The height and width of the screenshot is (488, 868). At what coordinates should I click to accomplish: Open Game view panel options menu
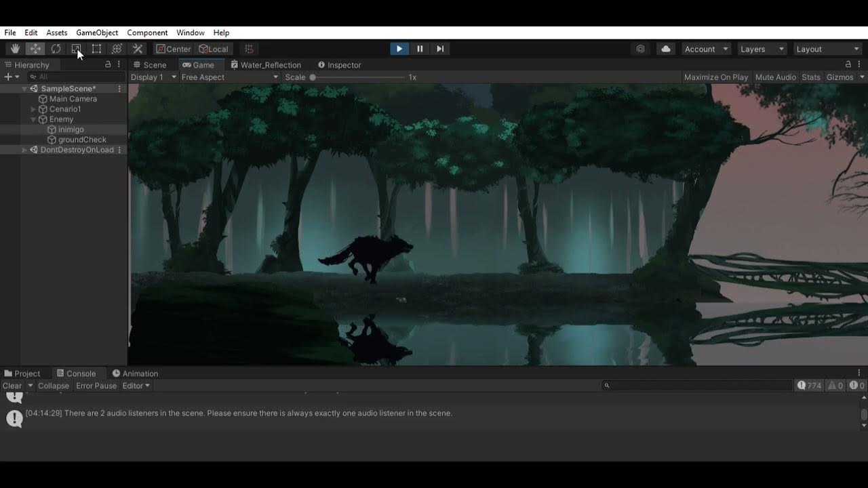tap(859, 64)
